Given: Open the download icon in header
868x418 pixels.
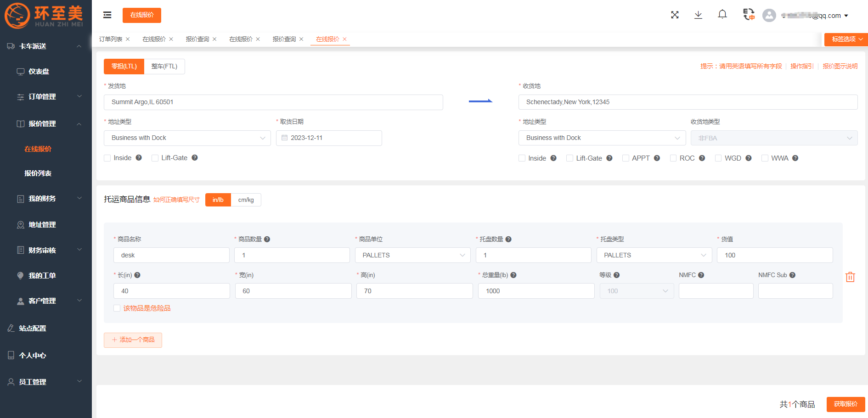Looking at the screenshot, I should pyautogui.click(x=698, y=15).
